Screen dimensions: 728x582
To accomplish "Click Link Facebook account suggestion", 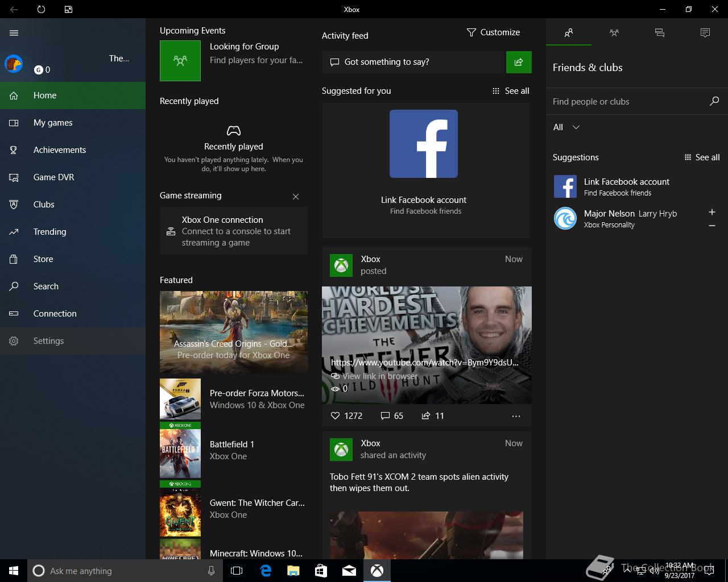I will coord(637,186).
